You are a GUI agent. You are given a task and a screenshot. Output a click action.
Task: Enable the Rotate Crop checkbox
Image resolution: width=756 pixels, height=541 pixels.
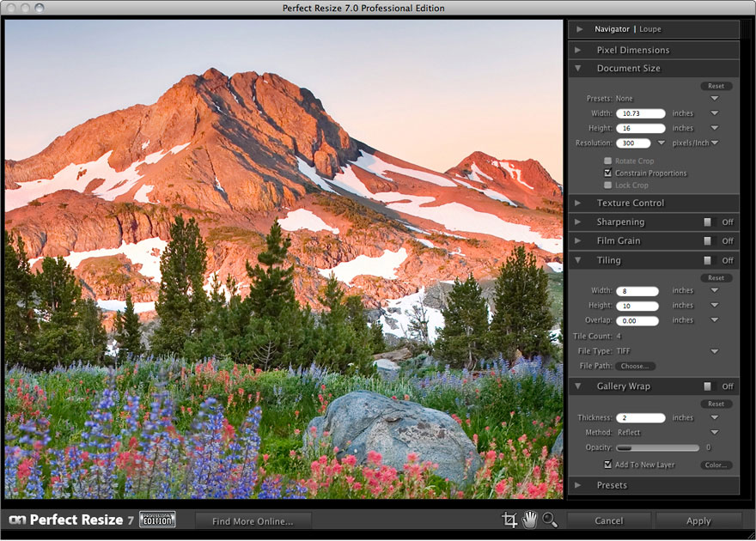(x=608, y=161)
